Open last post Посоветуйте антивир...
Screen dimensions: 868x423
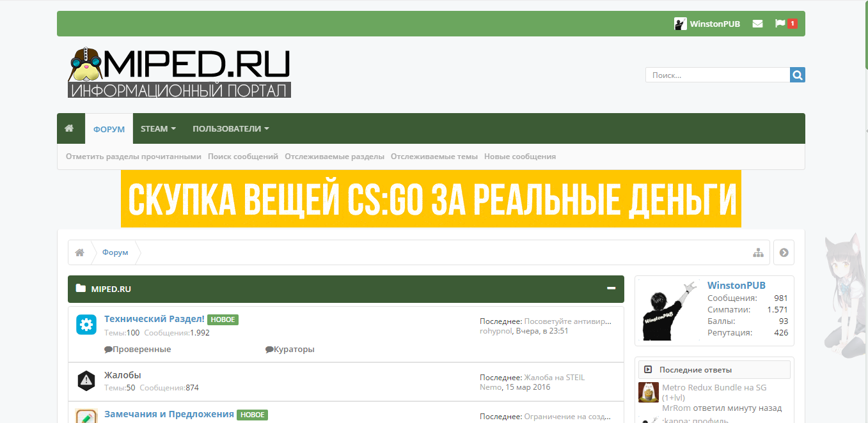568,321
